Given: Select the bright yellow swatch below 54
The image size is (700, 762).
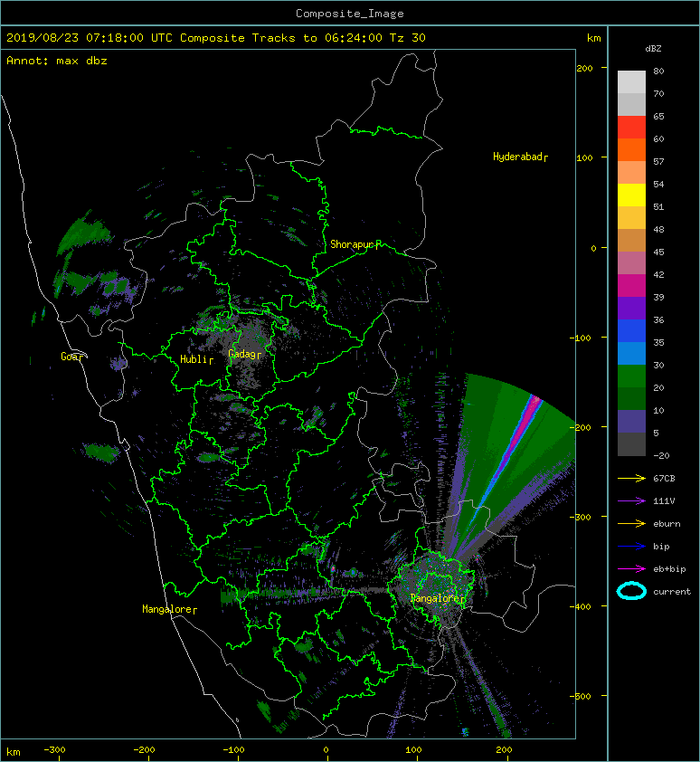Looking at the screenshot, I should (631, 195).
